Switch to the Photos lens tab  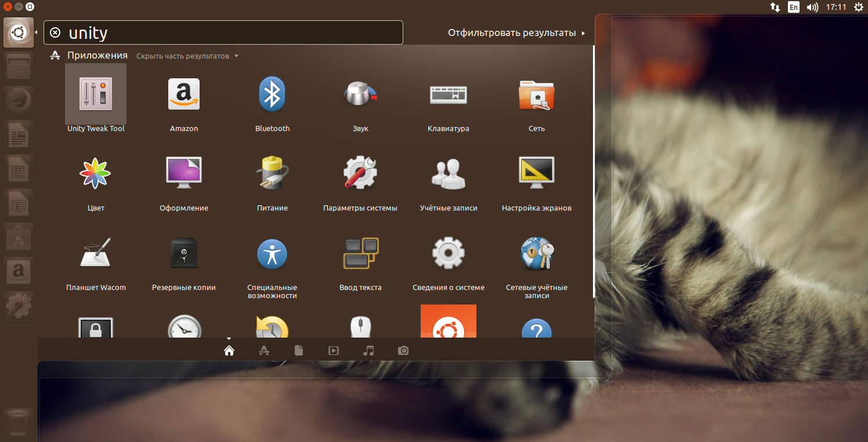(x=403, y=350)
